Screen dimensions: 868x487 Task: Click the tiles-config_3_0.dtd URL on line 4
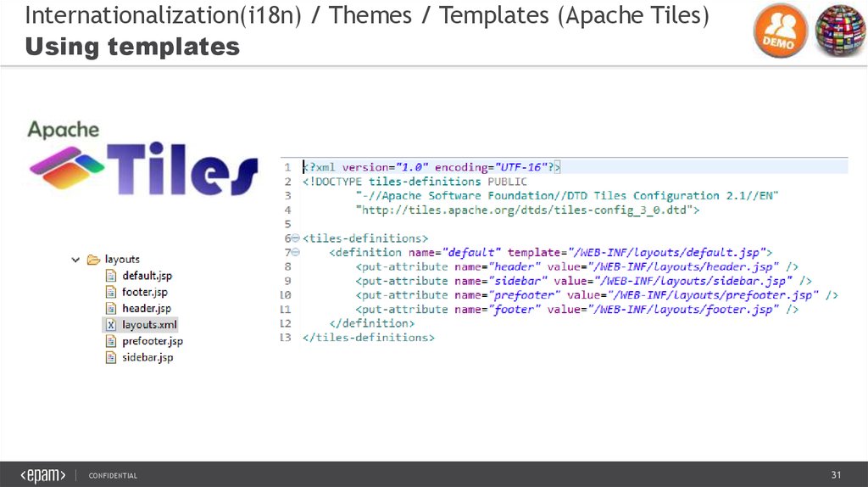tap(526, 209)
